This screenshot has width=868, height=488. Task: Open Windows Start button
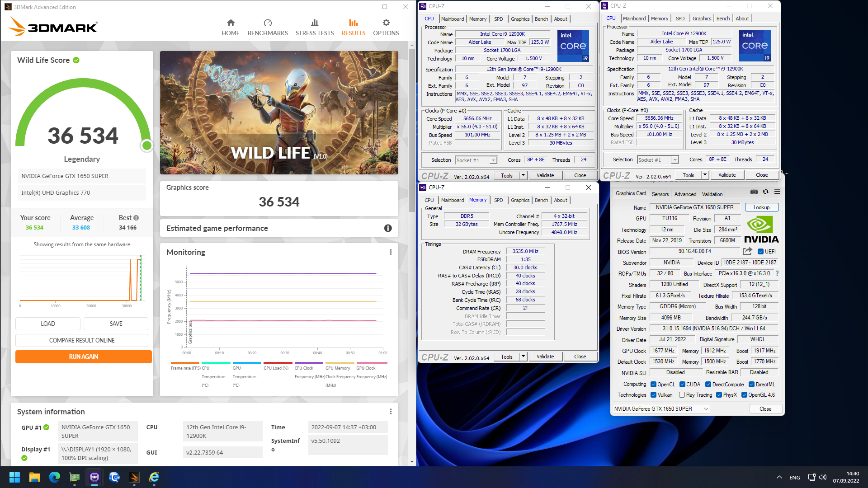pos(14,477)
